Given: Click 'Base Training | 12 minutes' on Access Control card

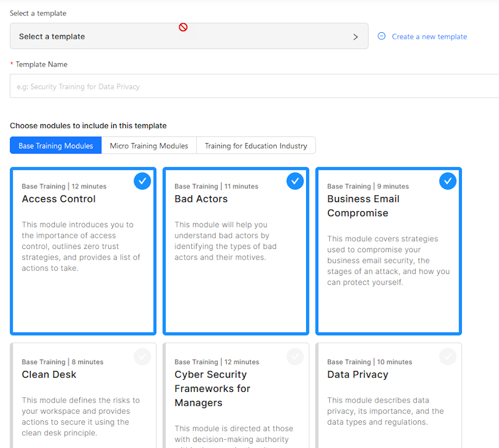Looking at the screenshot, I should [64, 186].
